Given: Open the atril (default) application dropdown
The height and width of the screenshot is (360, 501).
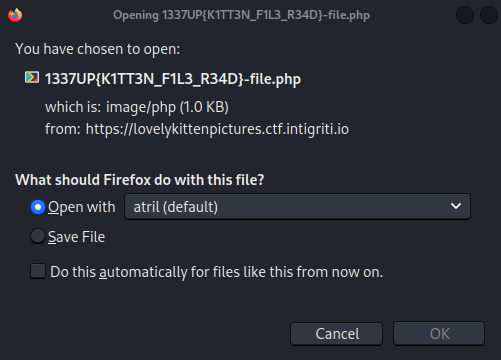Looking at the screenshot, I should (297, 207).
